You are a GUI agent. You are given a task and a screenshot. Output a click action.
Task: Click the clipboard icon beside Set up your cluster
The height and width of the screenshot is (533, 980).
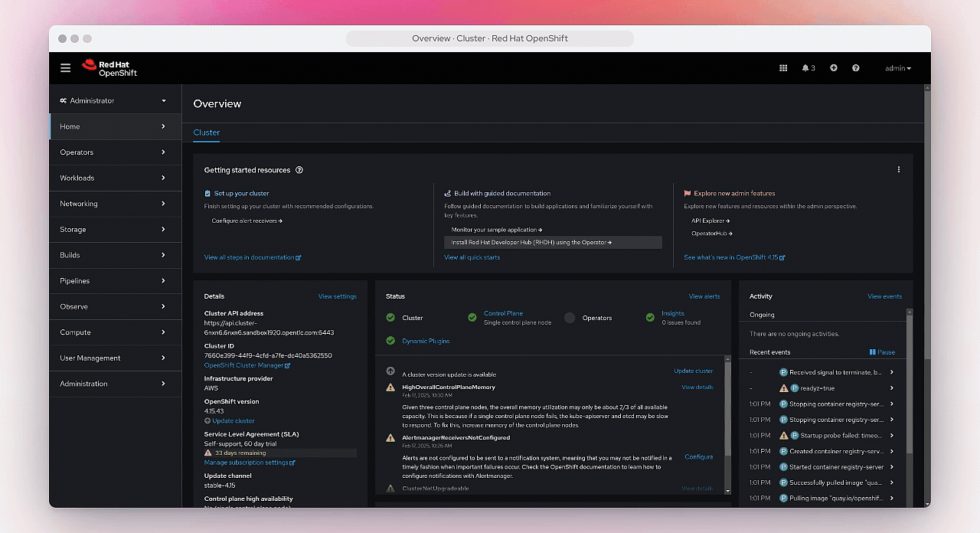click(207, 194)
